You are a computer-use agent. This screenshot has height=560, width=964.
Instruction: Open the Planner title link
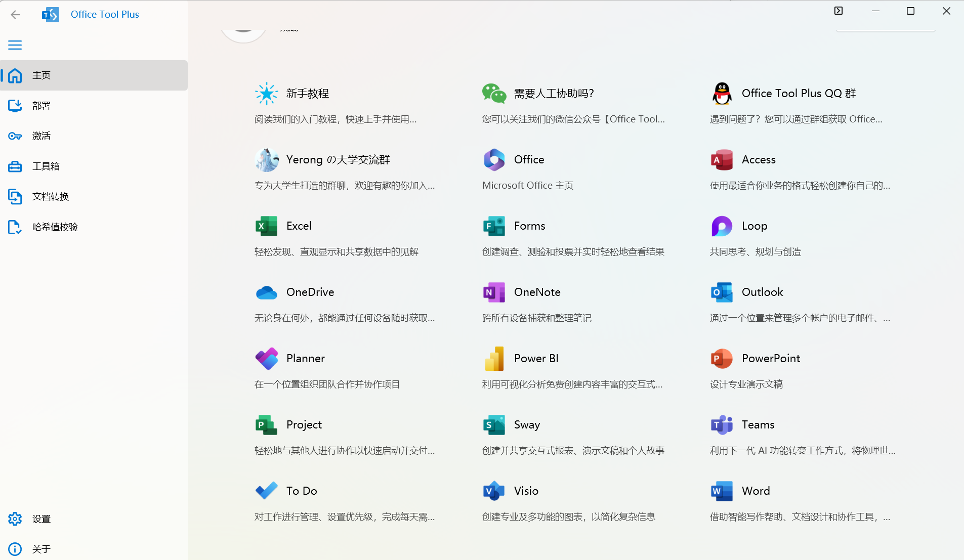306,359
